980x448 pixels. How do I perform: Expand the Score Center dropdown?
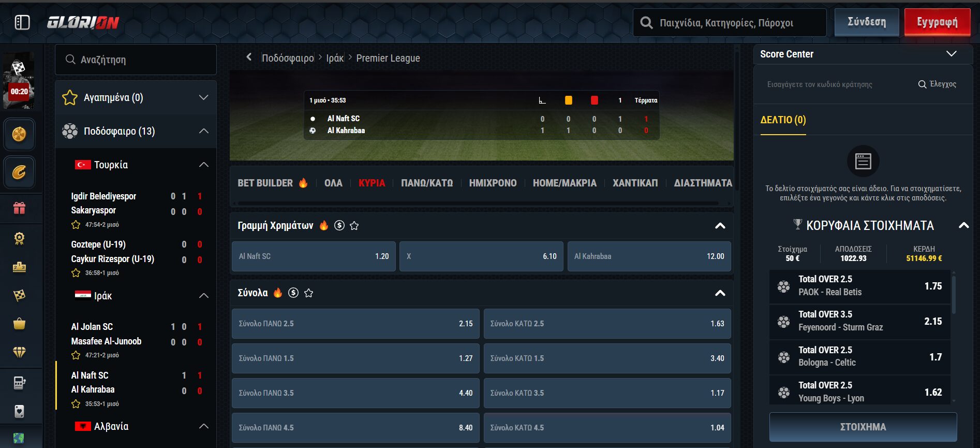pos(951,54)
